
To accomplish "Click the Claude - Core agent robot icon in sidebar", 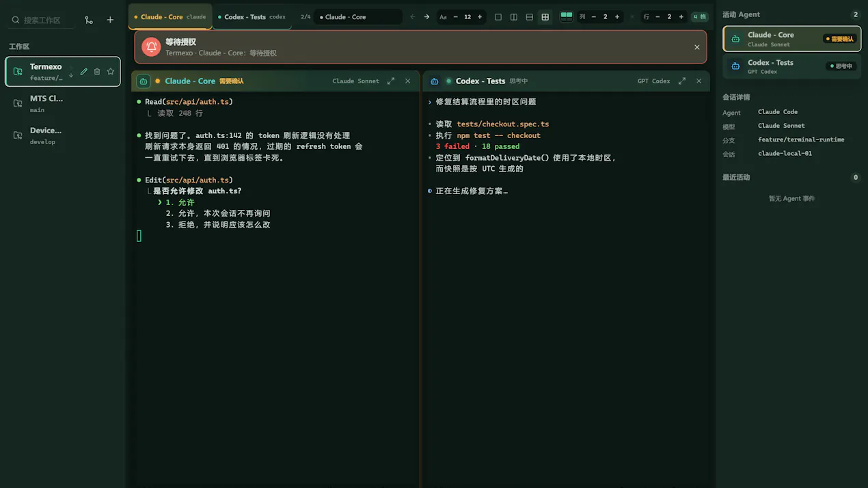I will tap(735, 39).
